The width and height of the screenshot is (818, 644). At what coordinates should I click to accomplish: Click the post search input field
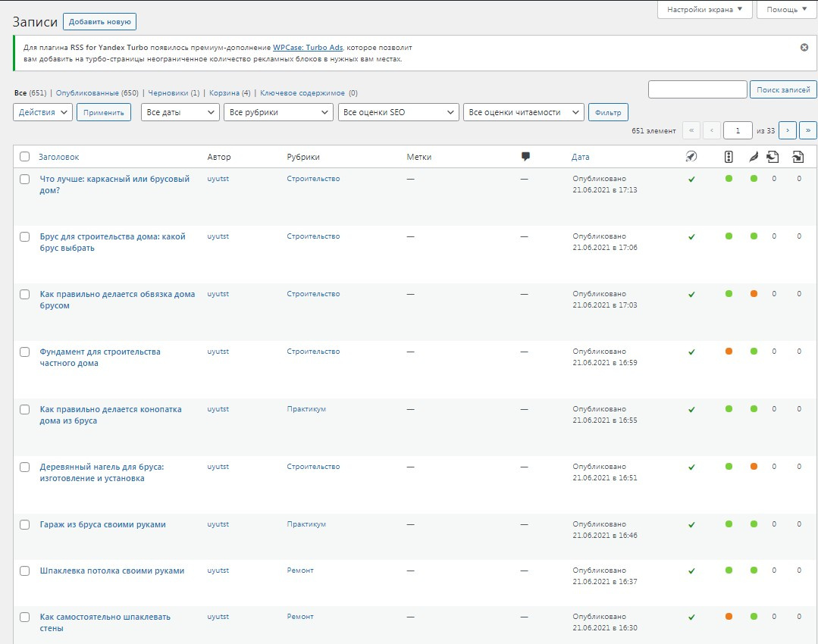[697, 89]
